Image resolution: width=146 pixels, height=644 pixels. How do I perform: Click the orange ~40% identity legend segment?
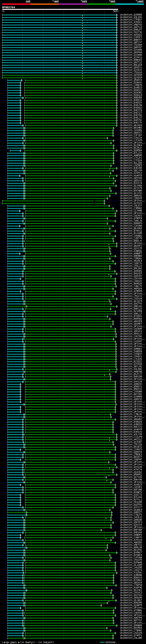click(x=45, y=4)
